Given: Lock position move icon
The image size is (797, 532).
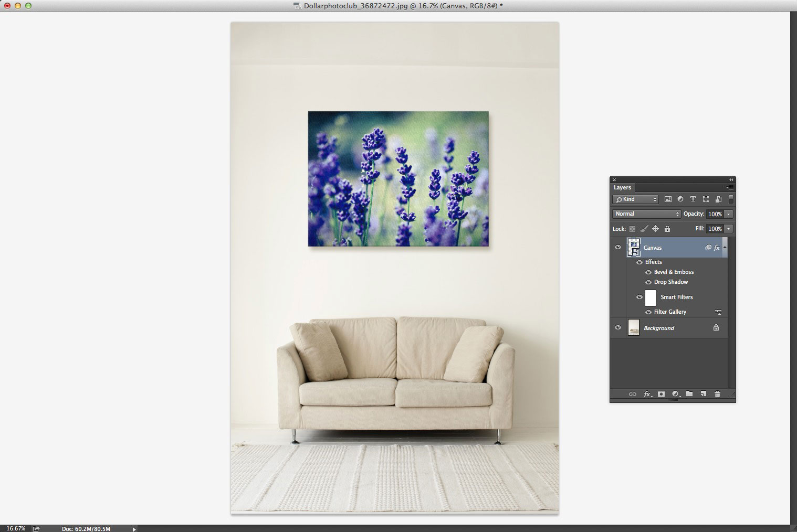Looking at the screenshot, I should pos(655,229).
